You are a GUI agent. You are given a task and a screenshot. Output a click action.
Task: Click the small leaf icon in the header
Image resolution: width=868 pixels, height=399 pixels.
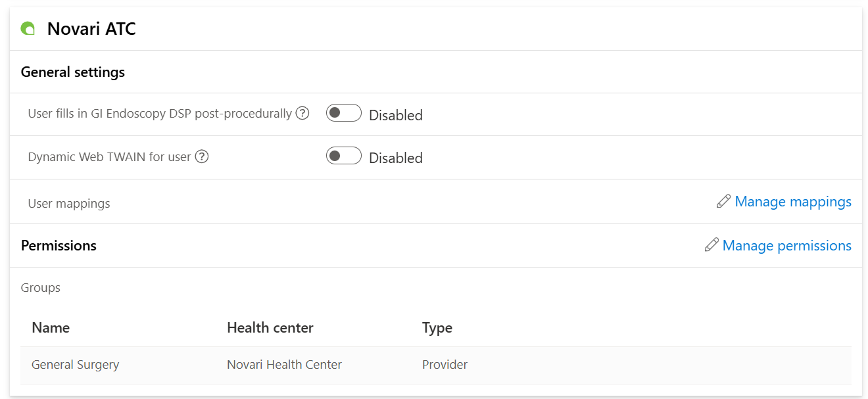[x=27, y=28]
